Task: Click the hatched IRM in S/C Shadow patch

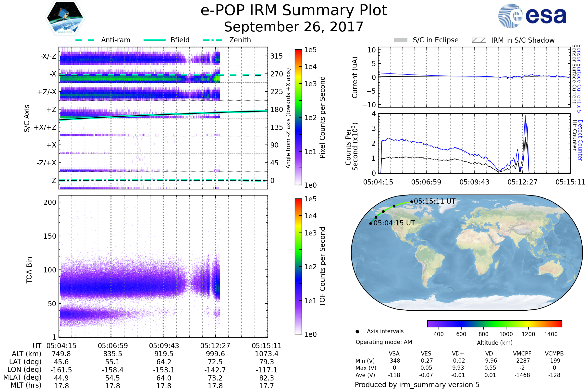Action: pos(479,40)
